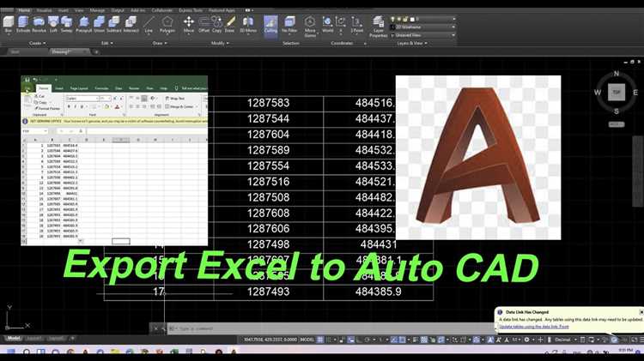Activate the Polygon tool
The image size is (644, 361).
167,24
